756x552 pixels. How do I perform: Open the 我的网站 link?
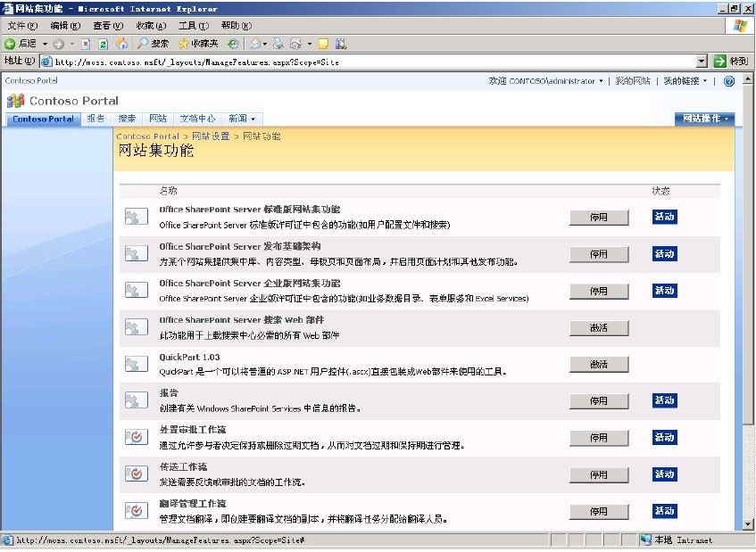633,81
